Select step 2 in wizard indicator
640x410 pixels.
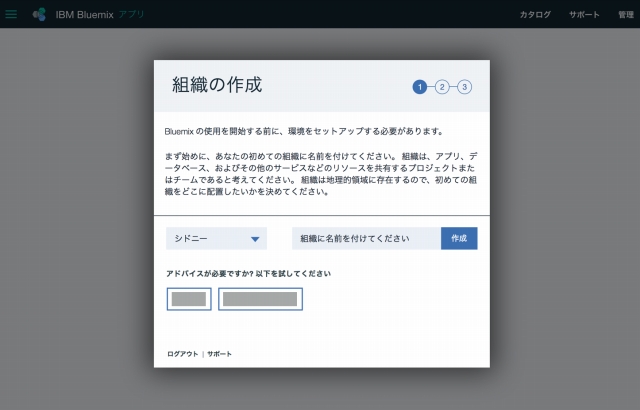(x=442, y=87)
